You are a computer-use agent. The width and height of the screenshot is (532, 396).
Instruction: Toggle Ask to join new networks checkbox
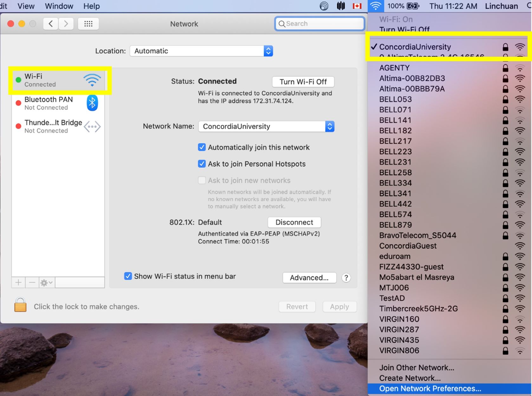point(202,180)
